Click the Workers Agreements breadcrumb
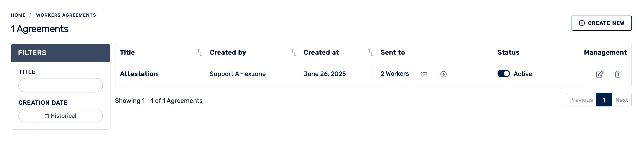The height and width of the screenshot is (161, 644). point(66,15)
